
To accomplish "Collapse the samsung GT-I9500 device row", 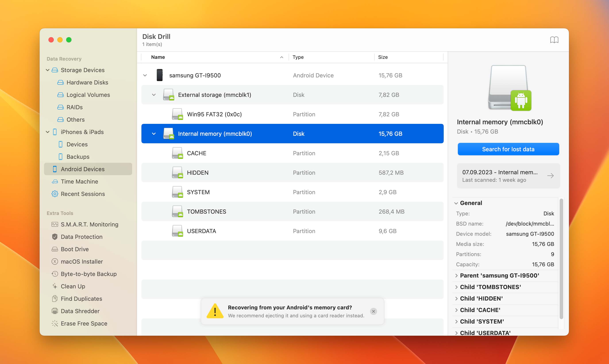I will (145, 75).
